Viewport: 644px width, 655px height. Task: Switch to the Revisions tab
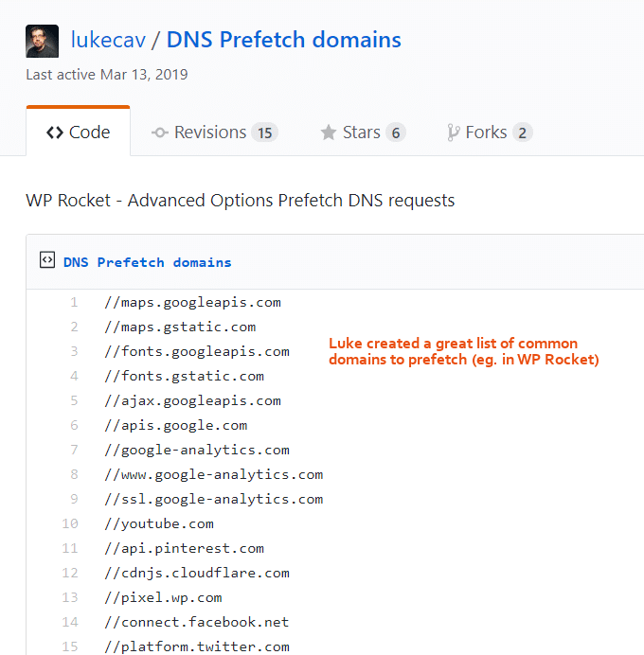214,133
